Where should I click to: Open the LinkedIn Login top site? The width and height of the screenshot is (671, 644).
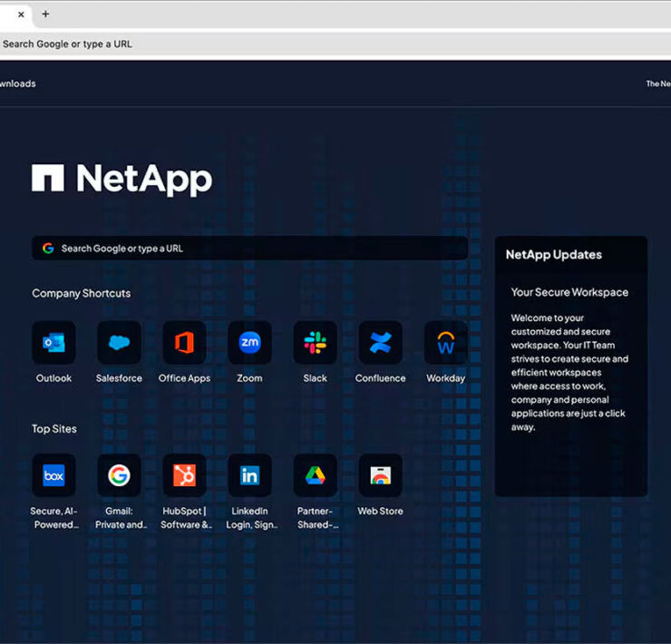[249, 475]
